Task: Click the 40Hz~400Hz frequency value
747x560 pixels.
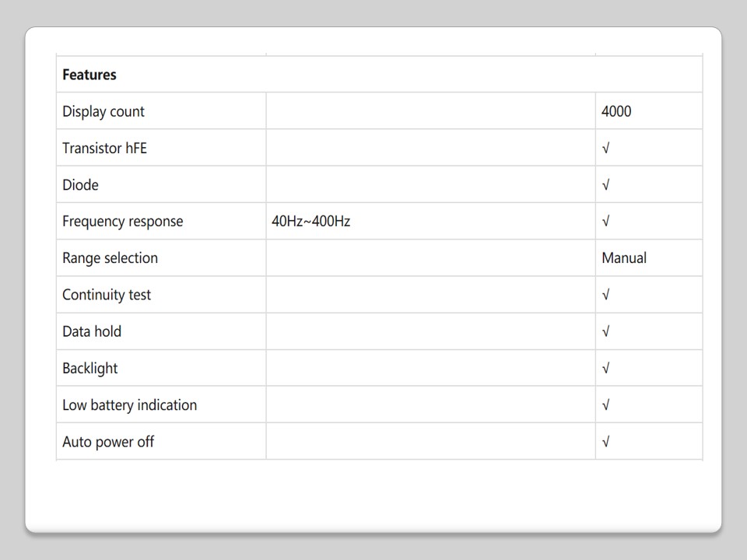Action: pyautogui.click(x=310, y=221)
